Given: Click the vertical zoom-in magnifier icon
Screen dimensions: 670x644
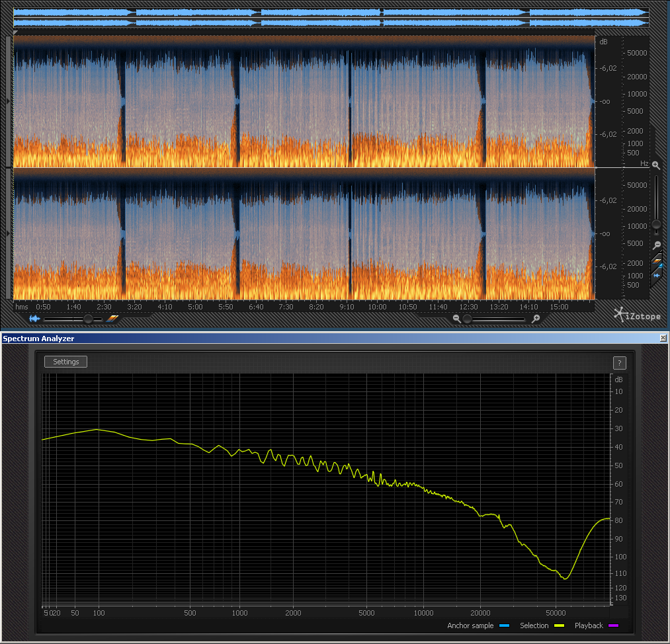Looking at the screenshot, I should click(655, 165).
